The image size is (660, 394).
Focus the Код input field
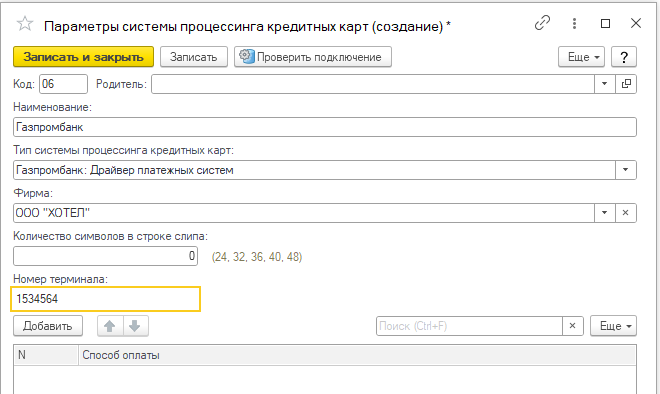(64, 84)
